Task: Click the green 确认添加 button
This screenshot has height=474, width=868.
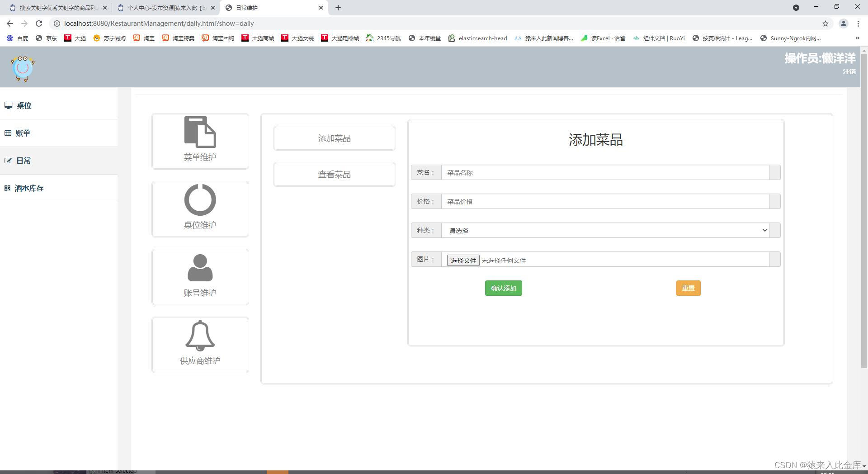Action: pos(503,288)
